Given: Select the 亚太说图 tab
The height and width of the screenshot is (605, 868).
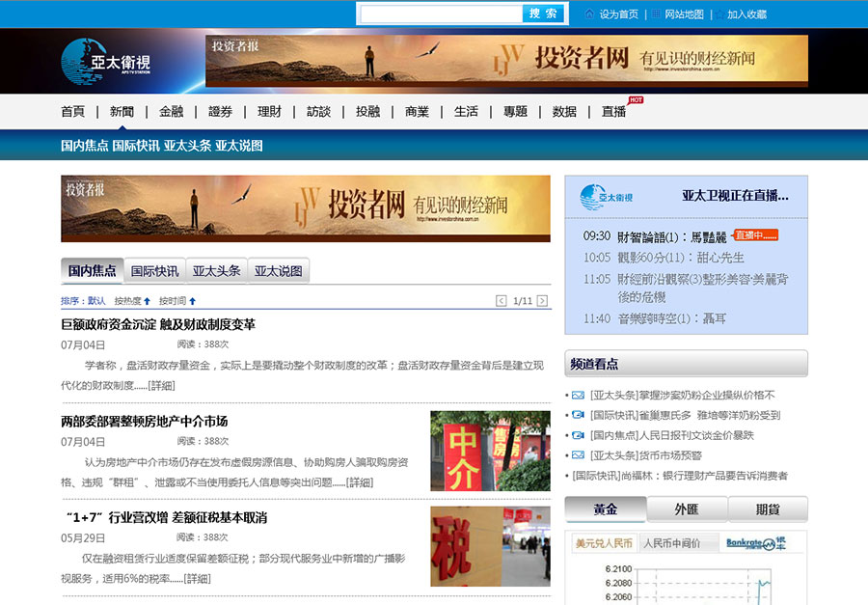Looking at the screenshot, I should click(x=279, y=270).
